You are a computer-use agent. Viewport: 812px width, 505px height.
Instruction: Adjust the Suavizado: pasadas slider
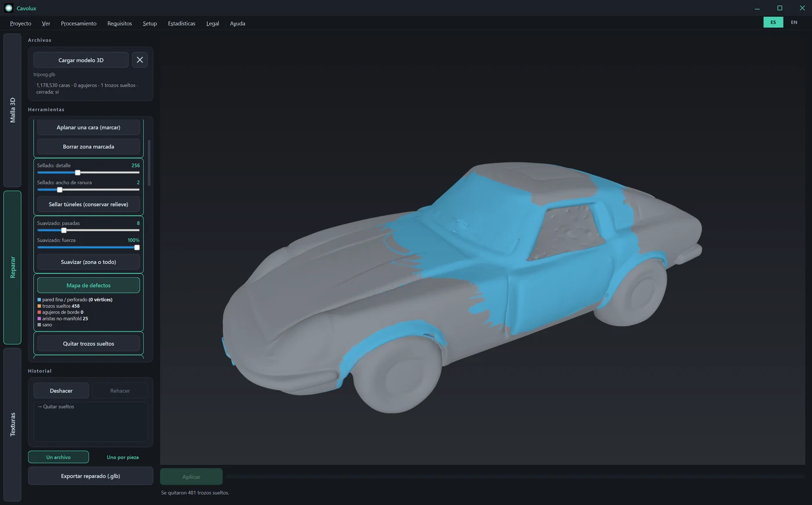tap(88, 230)
